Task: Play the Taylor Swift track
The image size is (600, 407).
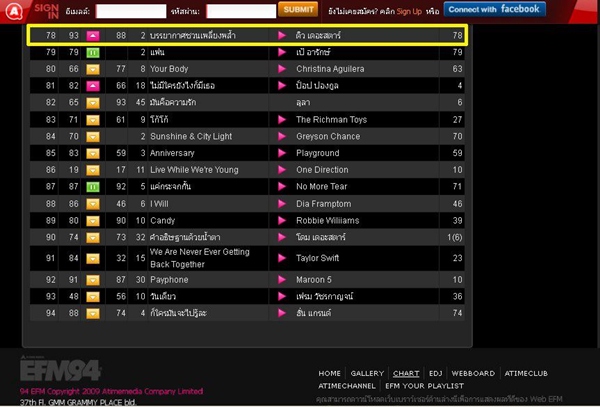Action: pyautogui.click(x=282, y=258)
